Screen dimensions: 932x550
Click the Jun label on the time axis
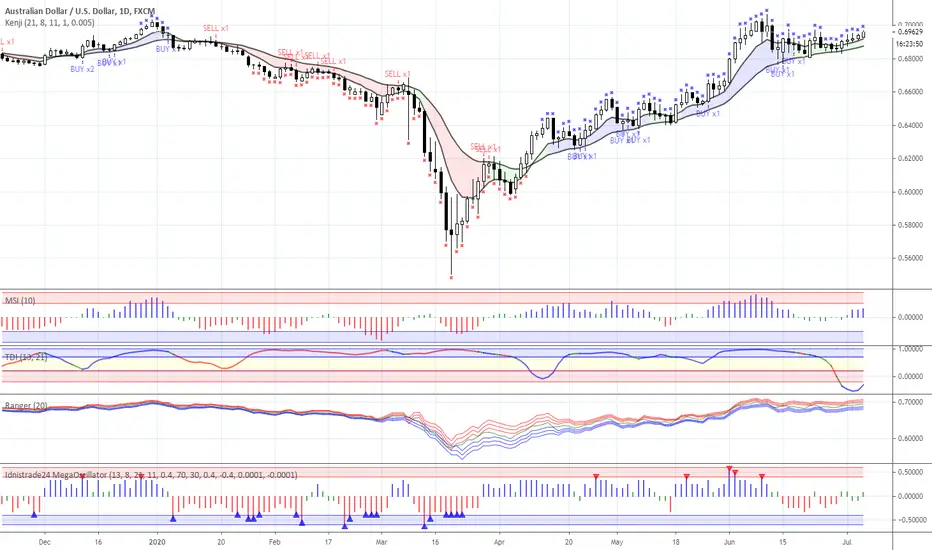729,542
